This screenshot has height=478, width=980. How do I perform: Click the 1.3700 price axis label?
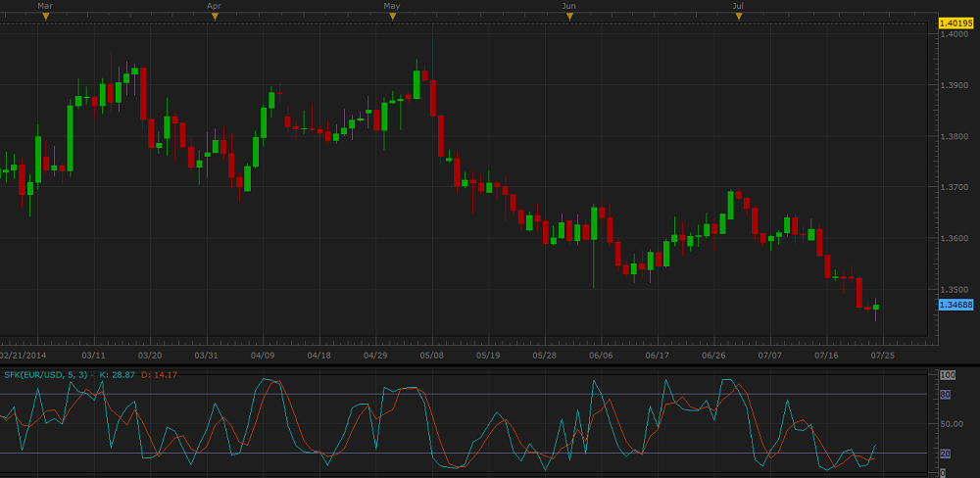click(954, 187)
